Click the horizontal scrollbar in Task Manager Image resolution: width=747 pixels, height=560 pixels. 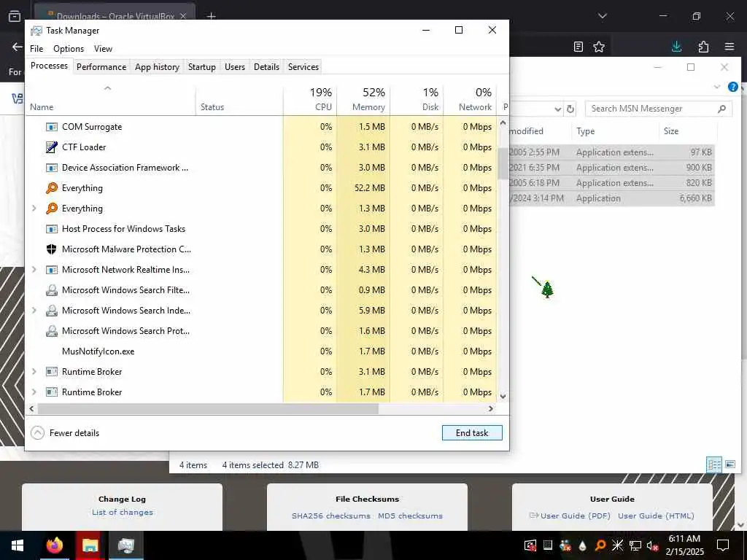(x=208, y=408)
